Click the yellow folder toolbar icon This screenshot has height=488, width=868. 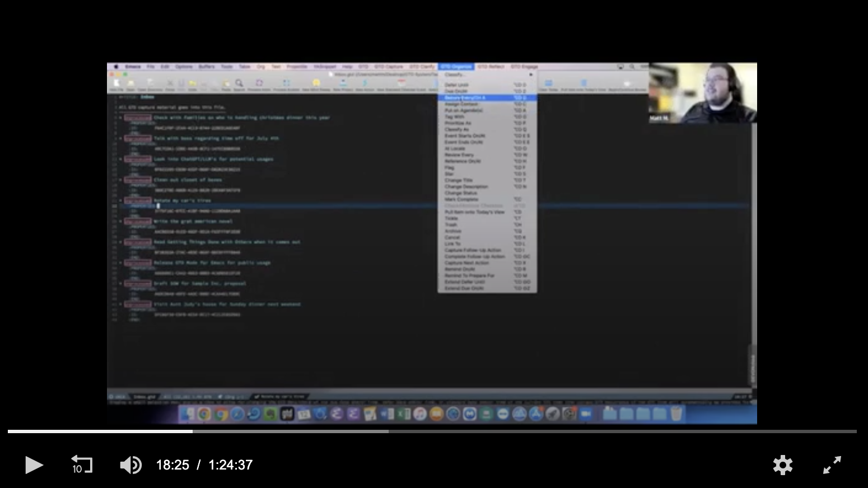(193, 84)
